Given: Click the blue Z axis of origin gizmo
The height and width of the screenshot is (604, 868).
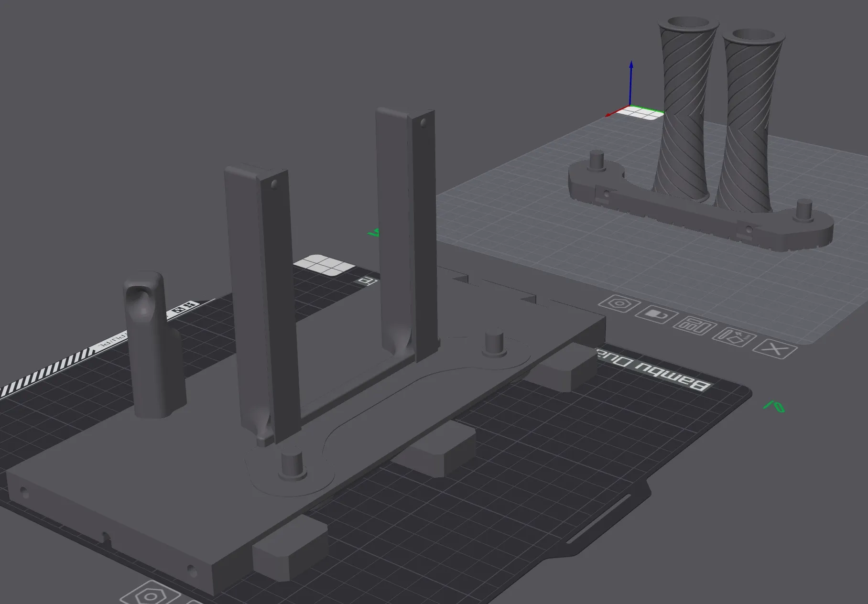Looking at the screenshot, I should [631, 84].
